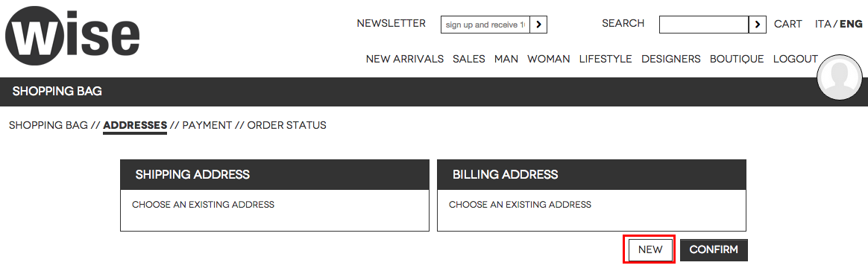Screen dimensions: 868x274
Task: Select the MAN menu item
Action: pos(506,59)
